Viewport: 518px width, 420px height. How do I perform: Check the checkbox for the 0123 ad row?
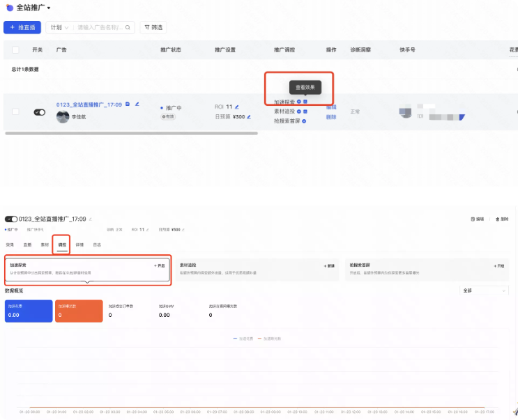pos(15,111)
